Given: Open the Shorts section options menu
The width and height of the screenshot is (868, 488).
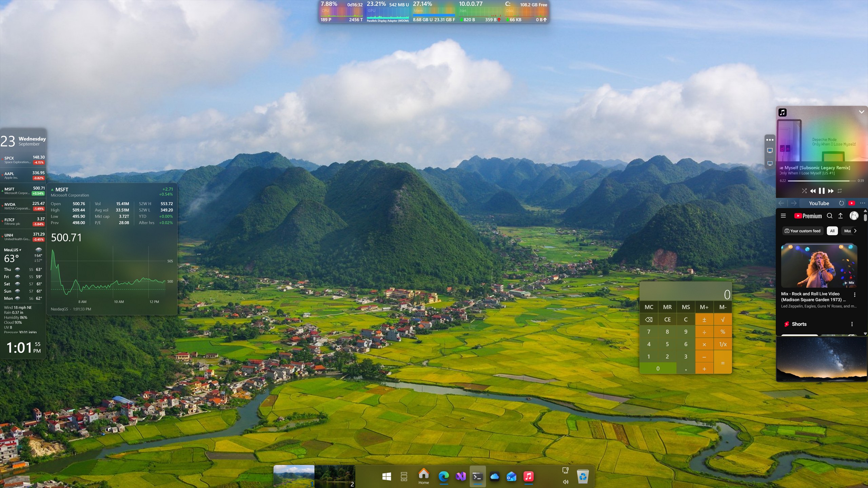Looking at the screenshot, I should [852, 324].
